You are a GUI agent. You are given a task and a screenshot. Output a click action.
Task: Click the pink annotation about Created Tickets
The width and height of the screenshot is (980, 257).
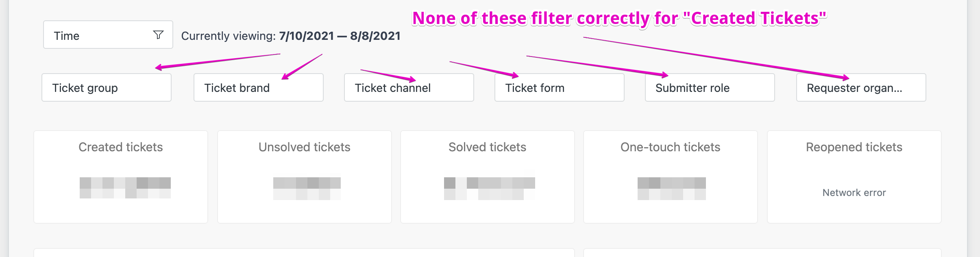[x=619, y=18]
